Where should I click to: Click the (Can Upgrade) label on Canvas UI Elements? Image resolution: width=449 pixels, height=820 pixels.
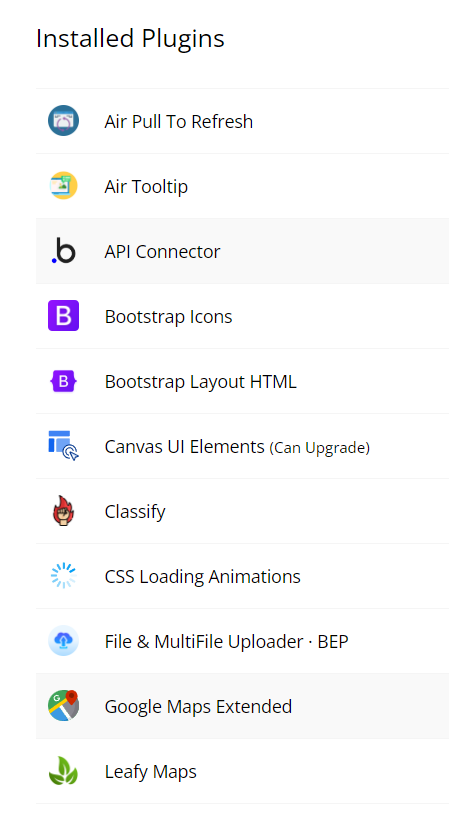tap(320, 448)
